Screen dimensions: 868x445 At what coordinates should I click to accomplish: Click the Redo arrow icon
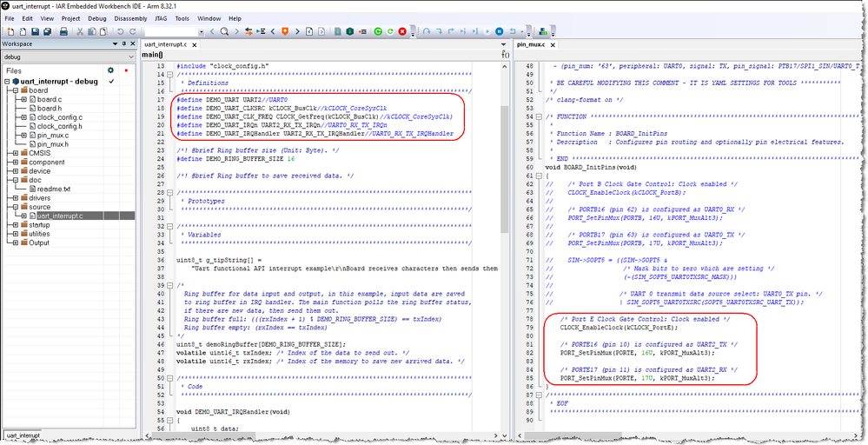click(132, 31)
